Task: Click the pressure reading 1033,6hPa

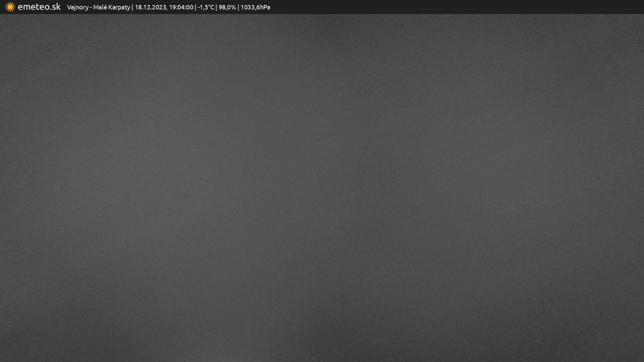Action: coord(255,7)
